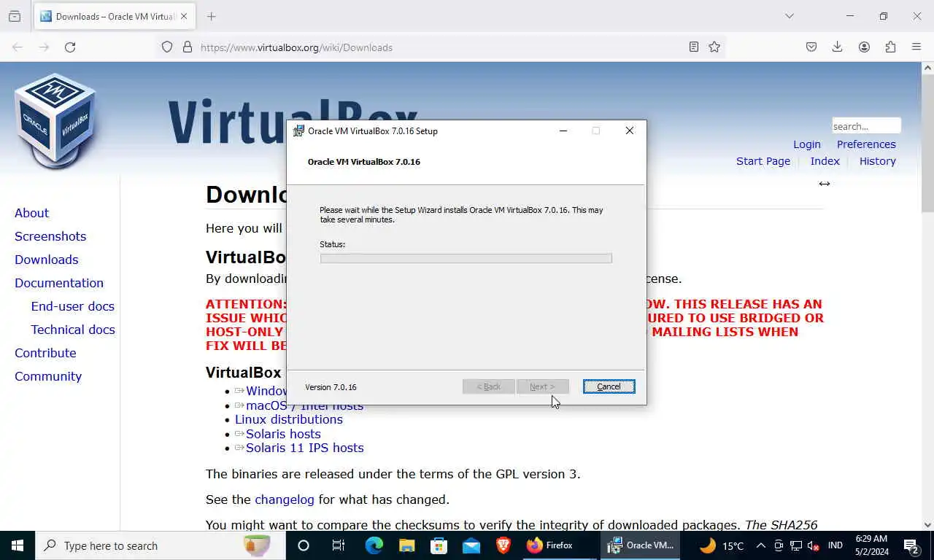Click the tracking protection shield icon
Screen dimensions: 934x560
coord(167,47)
